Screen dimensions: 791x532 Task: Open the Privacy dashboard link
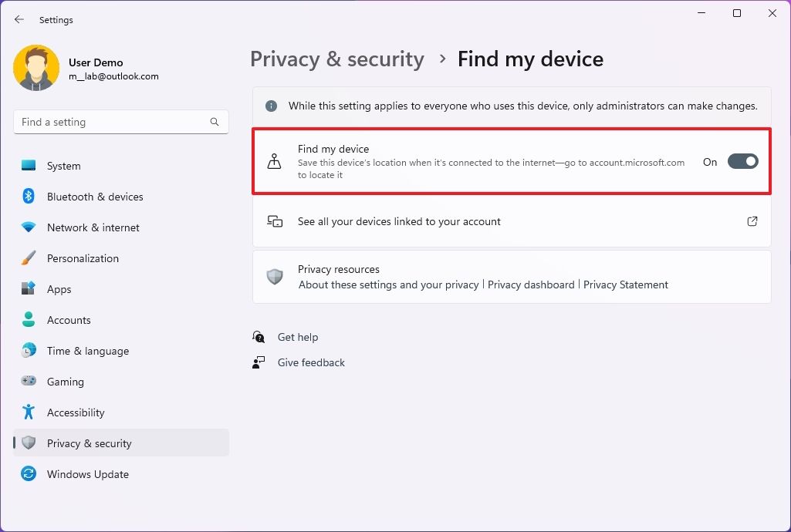pyautogui.click(x=531, y=285)
